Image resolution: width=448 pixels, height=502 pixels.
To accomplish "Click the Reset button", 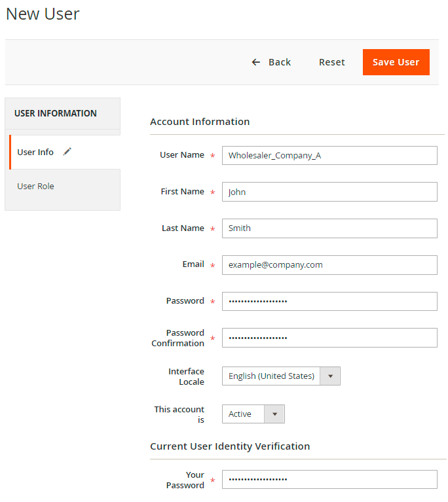I will (x=331, y=62).
